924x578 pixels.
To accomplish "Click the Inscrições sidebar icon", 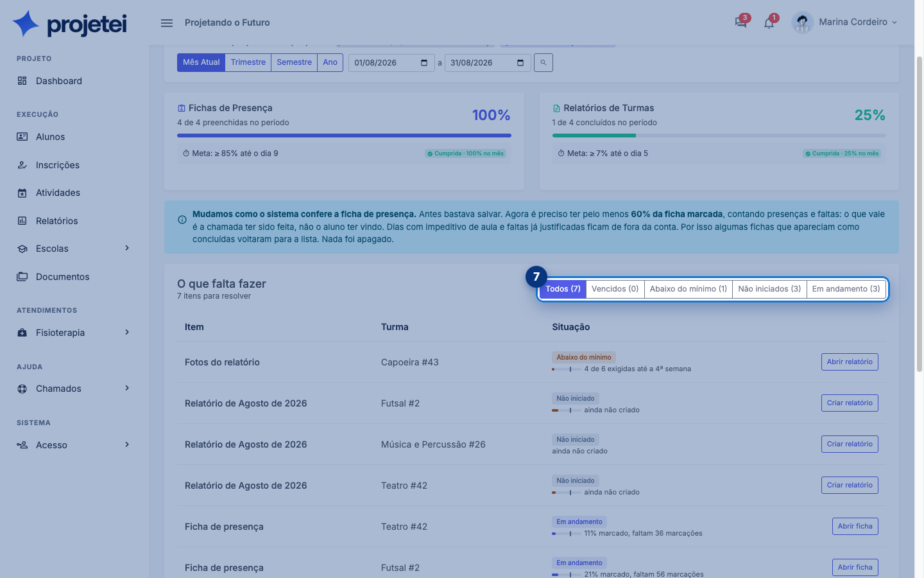I will coord(22,165).
